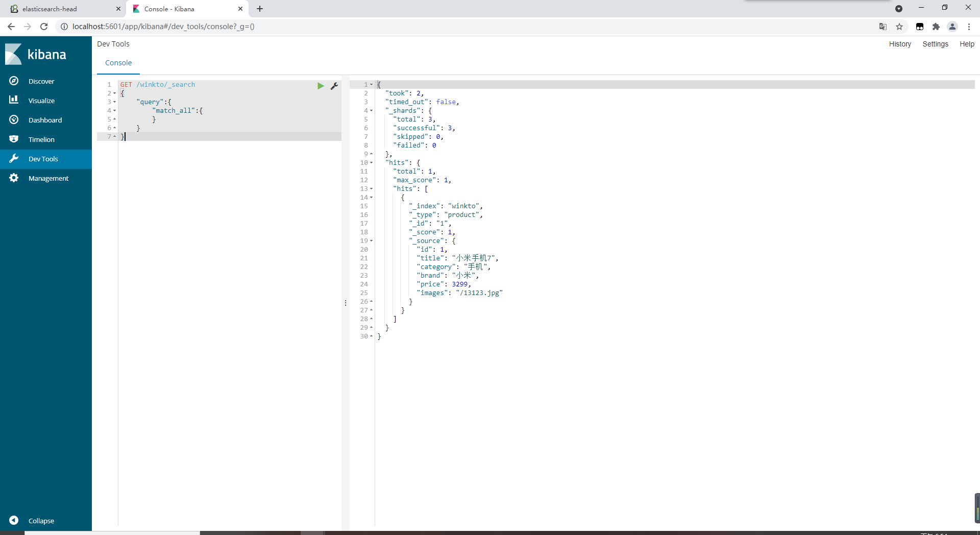Click the "title": "小米手机7" line

click(457, 258)
